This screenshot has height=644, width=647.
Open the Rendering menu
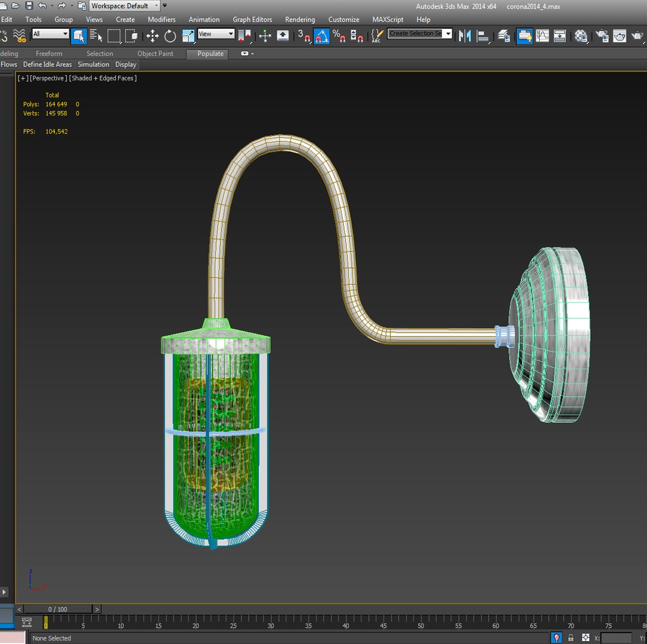pos(300,20)
